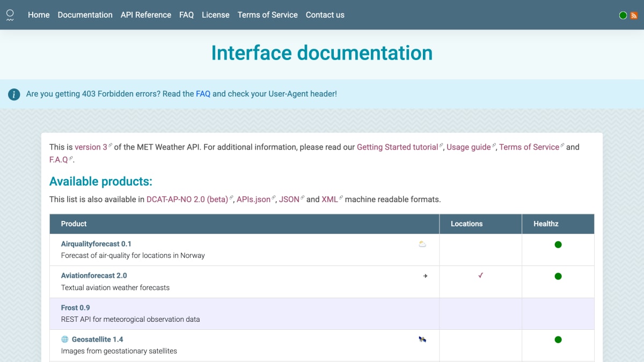Click 'Images from geostationary satellites' description
The height and width of the screenshot is (362, 644).
click(119, 351)
